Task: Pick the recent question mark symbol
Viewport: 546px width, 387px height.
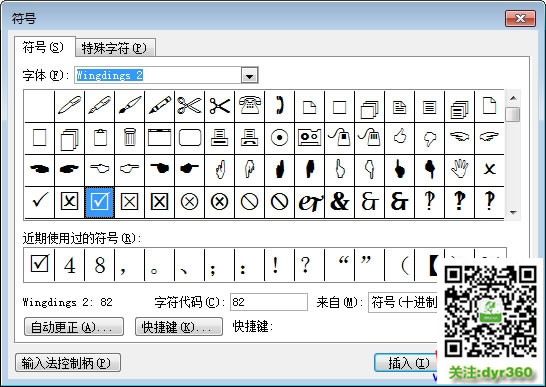Action: pyautogui.click(x=309, y=265)
